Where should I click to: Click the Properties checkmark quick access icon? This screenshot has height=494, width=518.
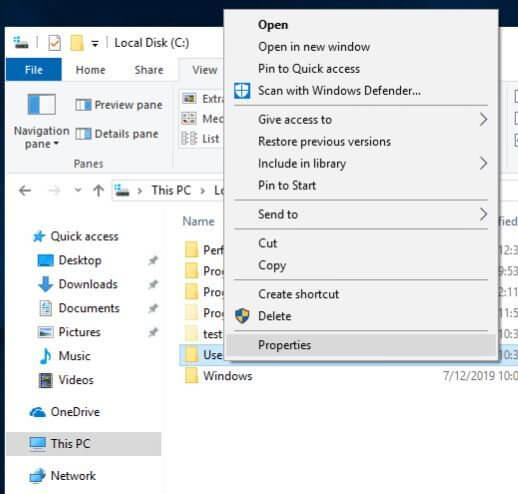tap(55, 43)
